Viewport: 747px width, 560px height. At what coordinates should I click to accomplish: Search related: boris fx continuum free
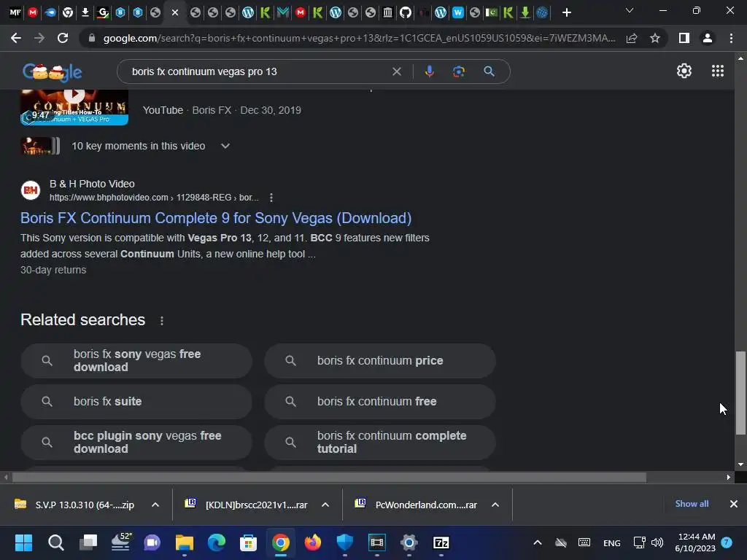[x=380, y=402]
